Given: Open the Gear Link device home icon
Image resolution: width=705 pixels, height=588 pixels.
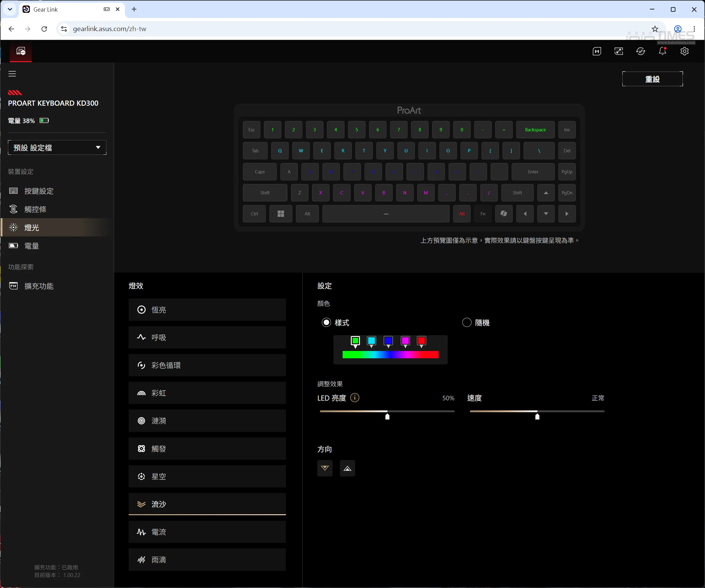Looking at the screenshot, I should coord(21,51).
